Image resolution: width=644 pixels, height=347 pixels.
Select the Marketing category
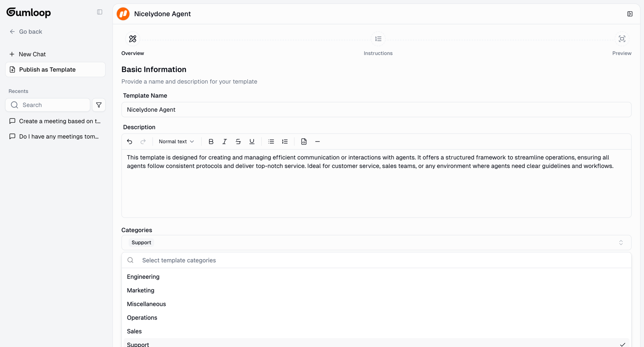pos(377,290)
